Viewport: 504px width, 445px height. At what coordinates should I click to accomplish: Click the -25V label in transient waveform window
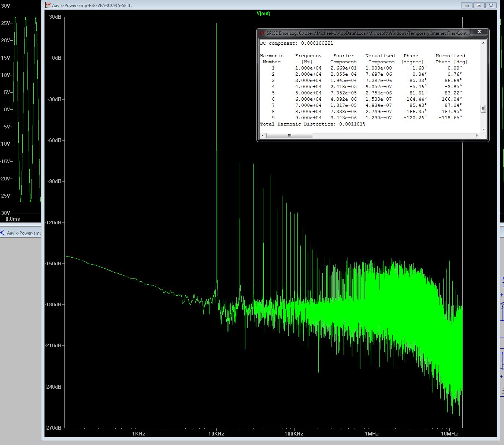coord(5,196)
